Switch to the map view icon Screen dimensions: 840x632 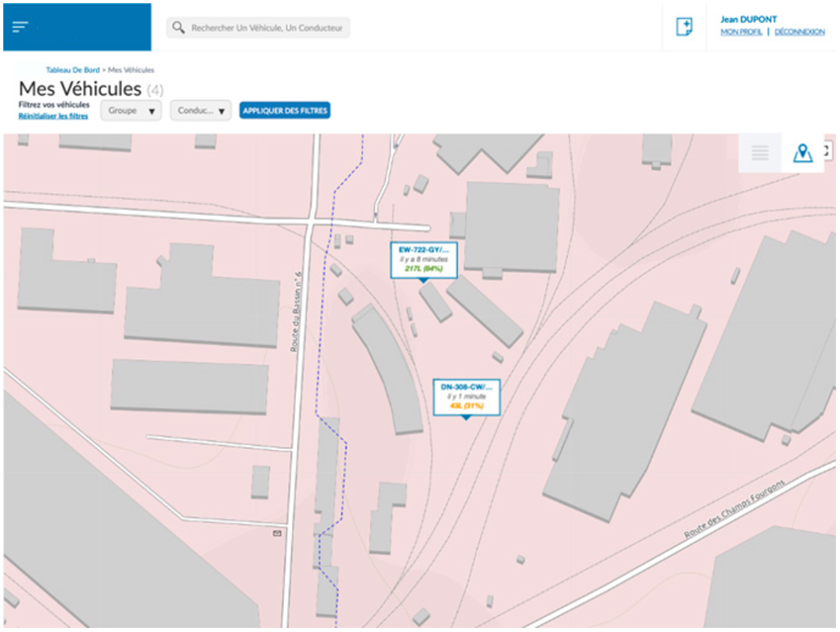(x=802, y=153)
